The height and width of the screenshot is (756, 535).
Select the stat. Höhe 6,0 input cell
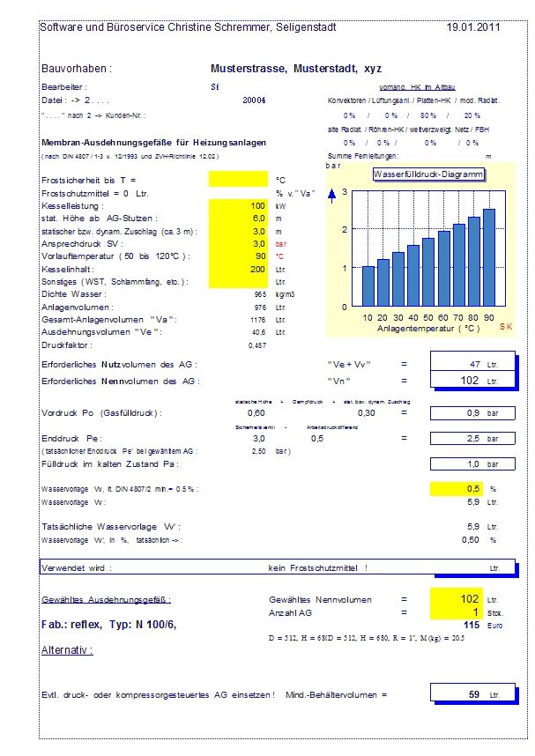[x=238, y=219]
